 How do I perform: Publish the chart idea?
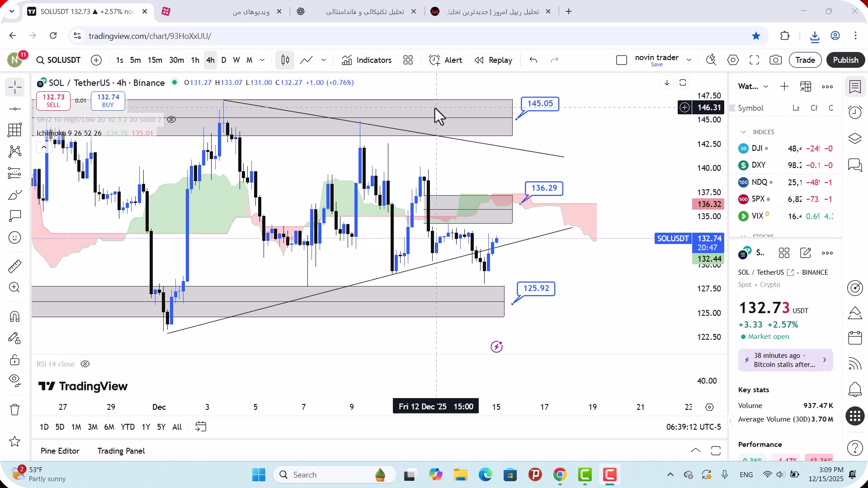tap(845, 60)
